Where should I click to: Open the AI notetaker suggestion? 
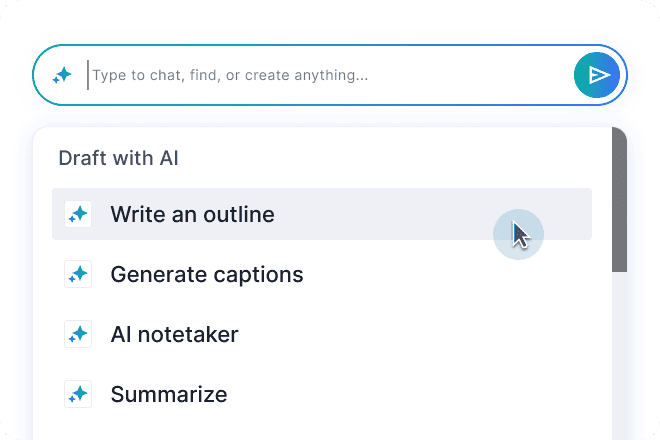[322, 334]
